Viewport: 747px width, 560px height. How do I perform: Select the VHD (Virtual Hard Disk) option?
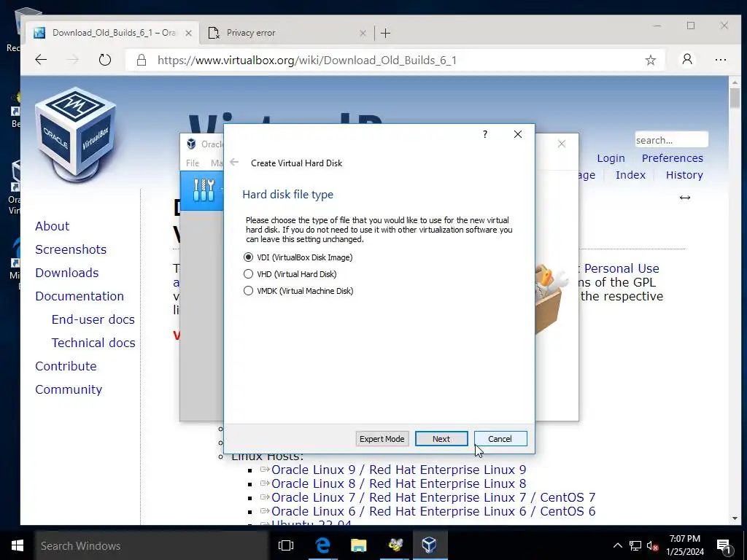[x=290, y=274]
